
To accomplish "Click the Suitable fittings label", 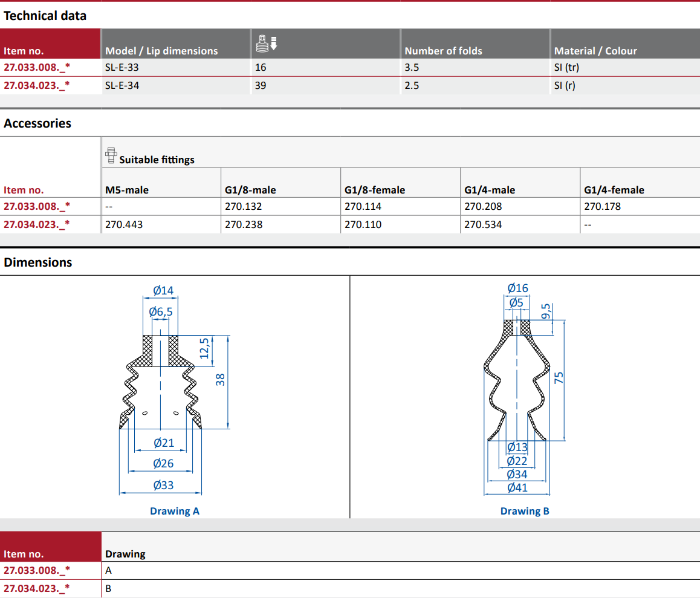I will coord(157,160).
